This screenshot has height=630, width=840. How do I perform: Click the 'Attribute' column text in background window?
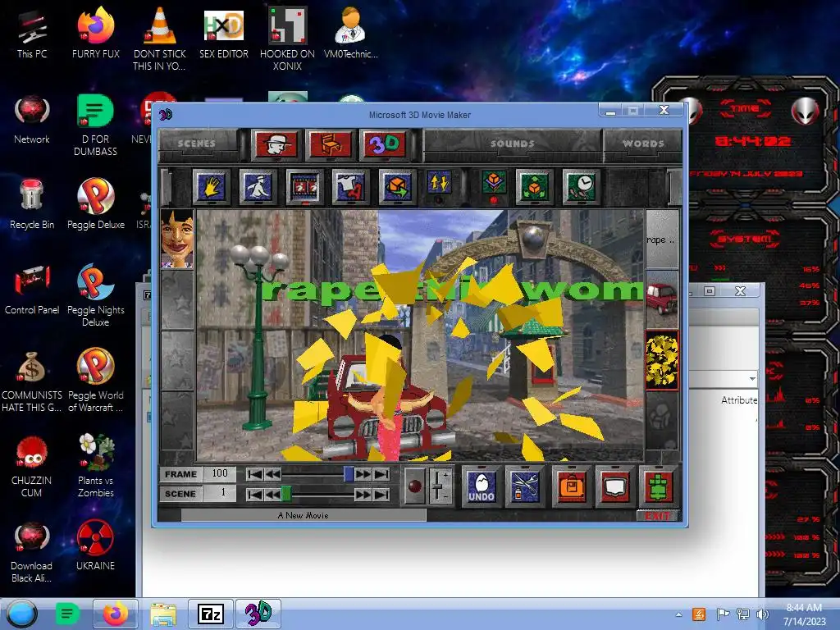coord(739,400)
